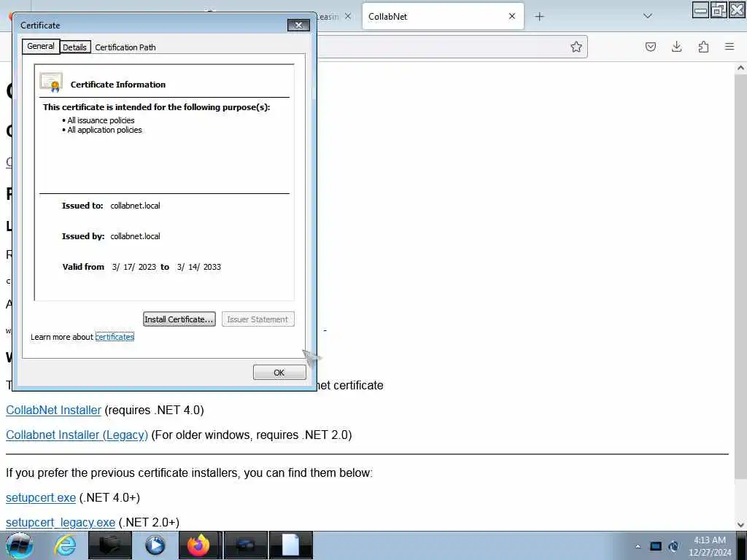Switch to Firefox in the taskbar
Image resolution: width=747 pixels, height=560 pixels.
(x=199, y=545)
